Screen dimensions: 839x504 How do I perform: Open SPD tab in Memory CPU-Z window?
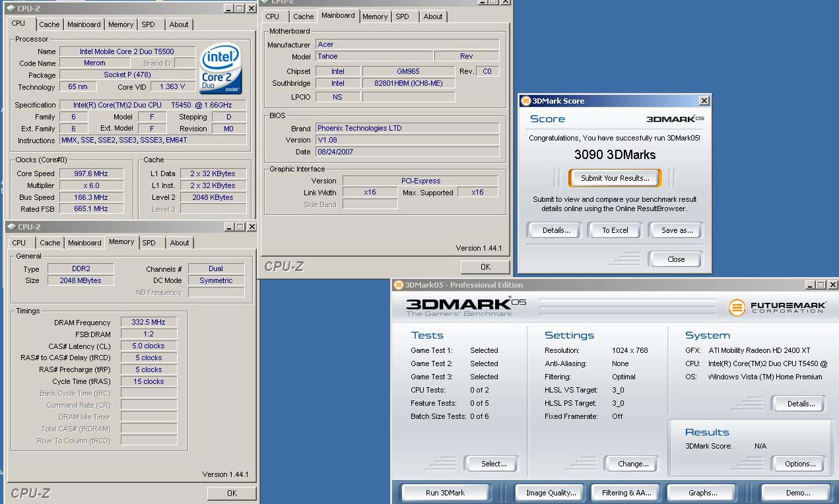[x=149, y=243]
